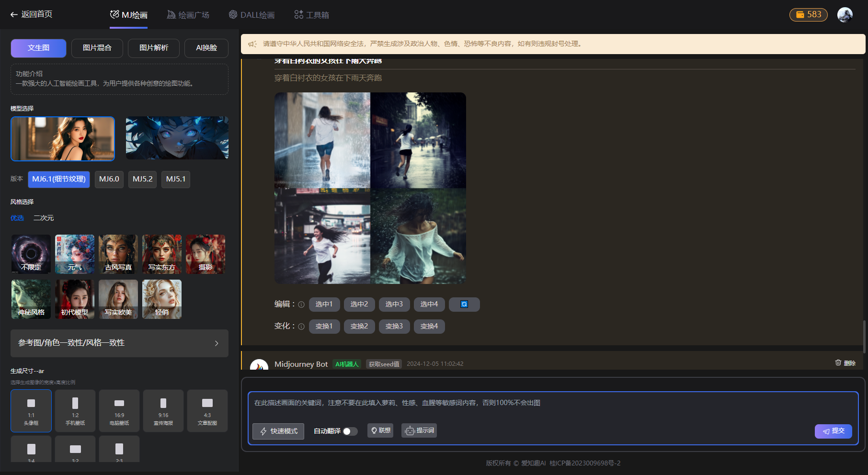Choose the realistic woman model thumbnail
Viewport: 868px width, 475px height.
click(x=63, y=139)
